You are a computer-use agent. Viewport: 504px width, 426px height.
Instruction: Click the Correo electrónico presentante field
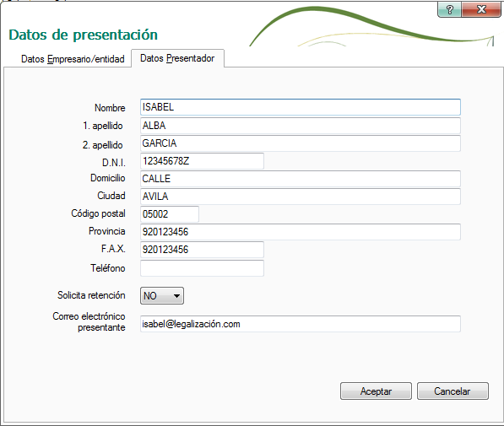point(301,324)
